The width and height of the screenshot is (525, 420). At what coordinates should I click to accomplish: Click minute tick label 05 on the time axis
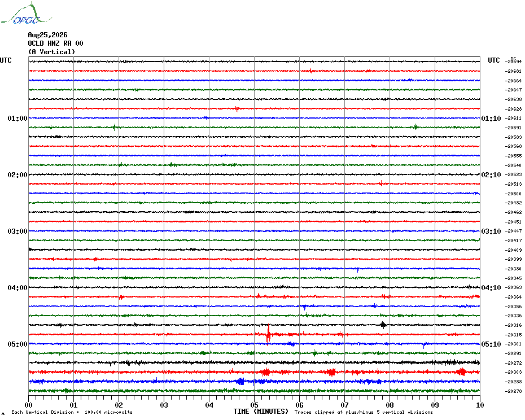(254, 405)
